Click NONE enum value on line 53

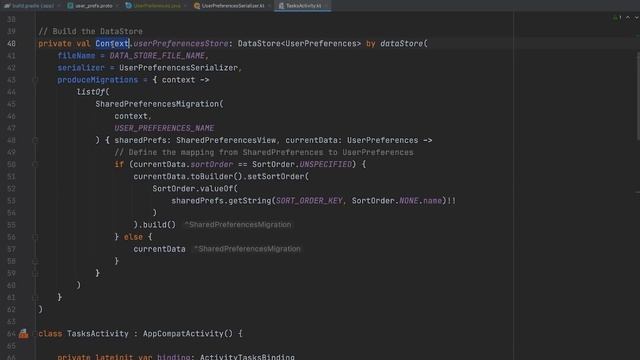[409, 201]
